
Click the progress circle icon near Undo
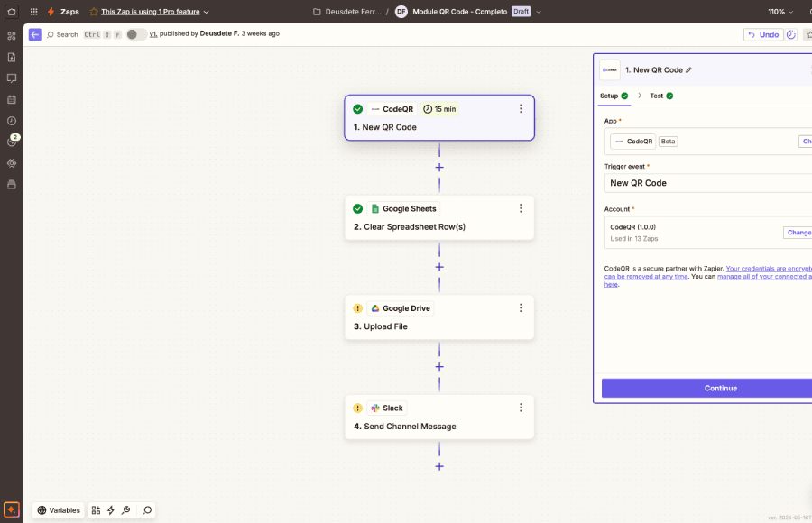[790, 33]
